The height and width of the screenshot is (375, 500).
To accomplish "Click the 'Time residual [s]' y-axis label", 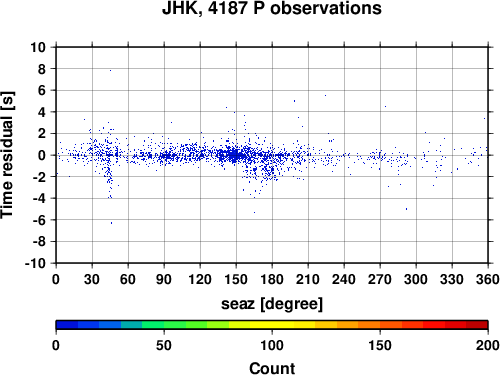I will coord(7,155).
